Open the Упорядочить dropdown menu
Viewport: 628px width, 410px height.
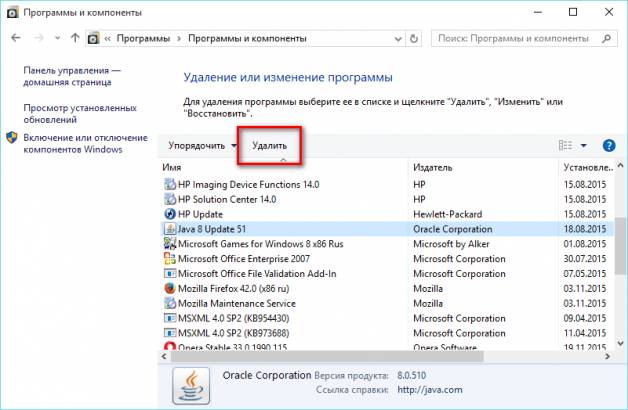click(x=202, y=146)
